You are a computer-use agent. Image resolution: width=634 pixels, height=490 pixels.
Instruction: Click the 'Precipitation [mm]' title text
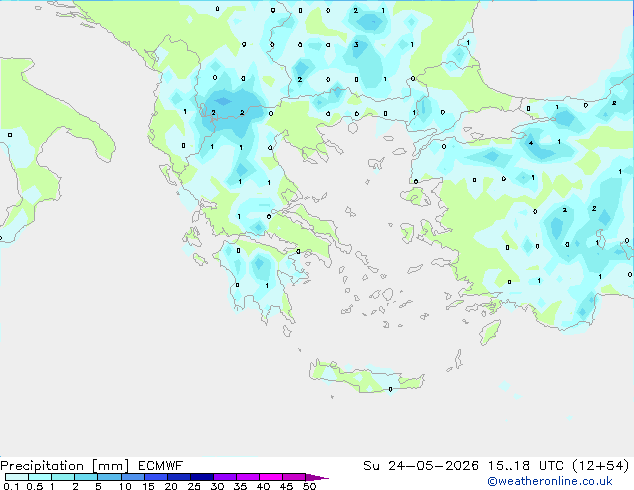pos(64,466)
